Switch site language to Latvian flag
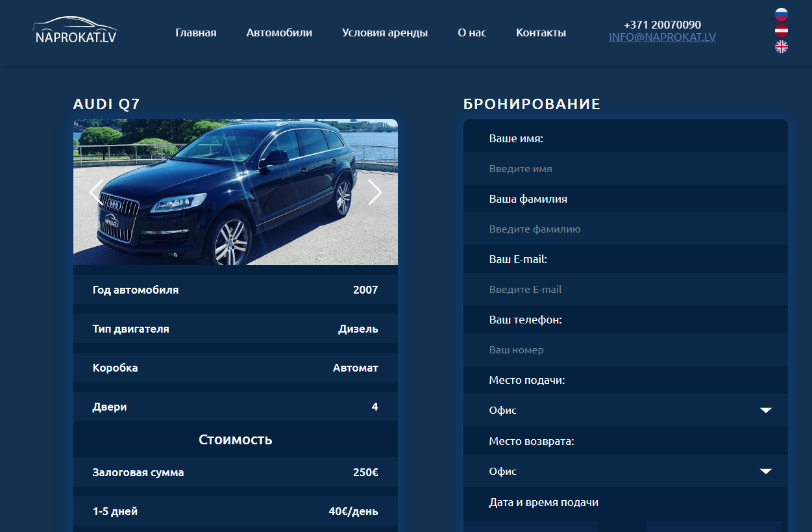This screenshot has width=812, height=532. click(x=781, y=31)
